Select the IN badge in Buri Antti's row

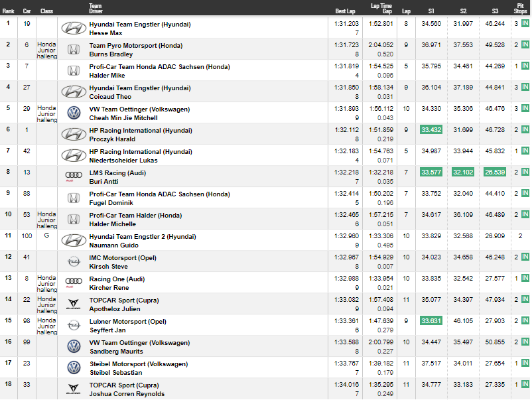coord(525,172)
